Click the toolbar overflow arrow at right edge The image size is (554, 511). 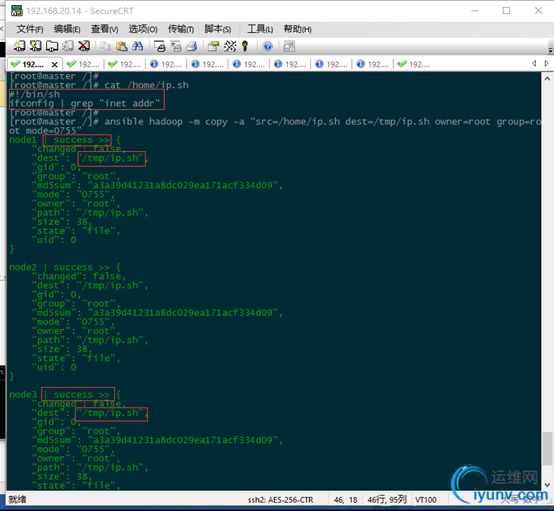[x=550, y=50]
